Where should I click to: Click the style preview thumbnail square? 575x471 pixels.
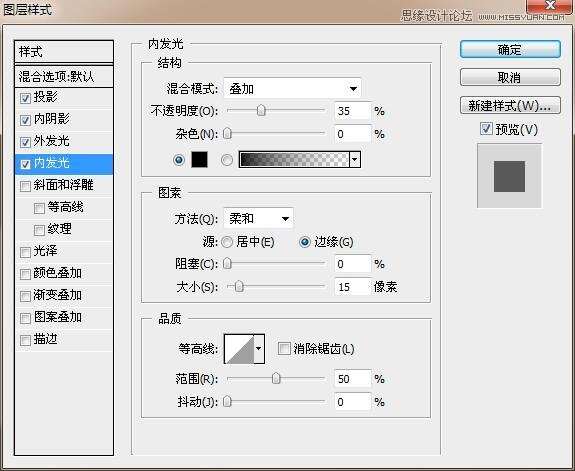point(509,176)
